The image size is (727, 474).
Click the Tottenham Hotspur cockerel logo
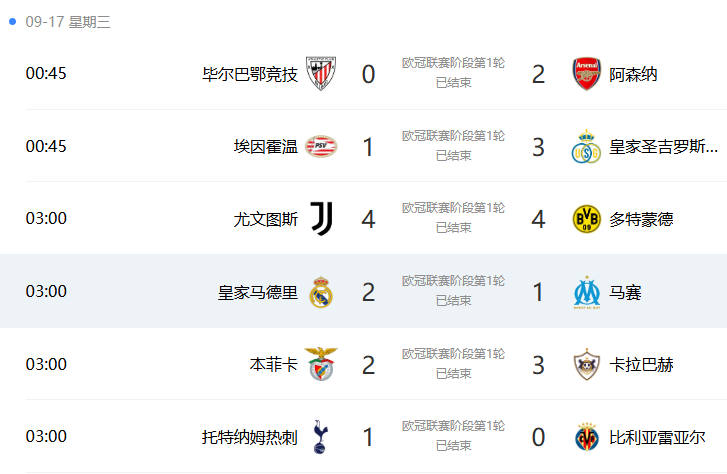(x=320, y=436)
